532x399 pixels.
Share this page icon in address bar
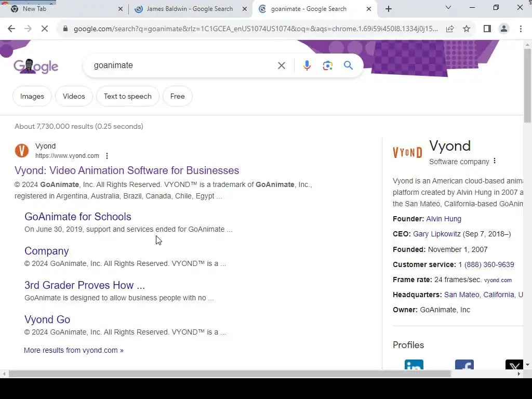(450, 29)
